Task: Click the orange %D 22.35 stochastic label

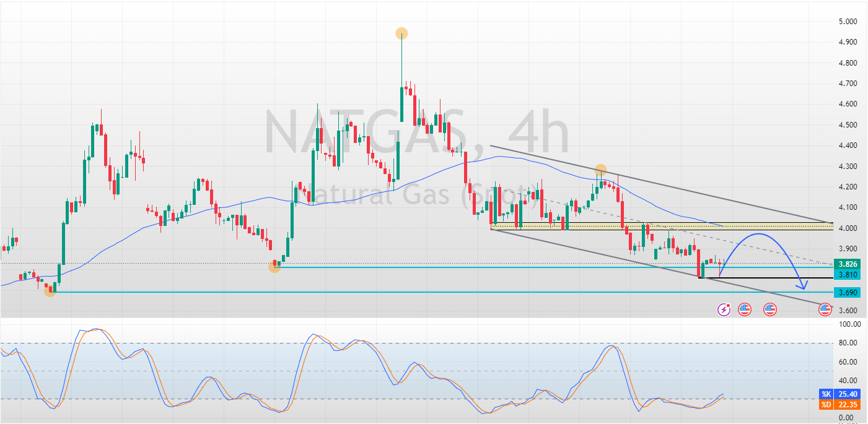Action: coord(840,405)
